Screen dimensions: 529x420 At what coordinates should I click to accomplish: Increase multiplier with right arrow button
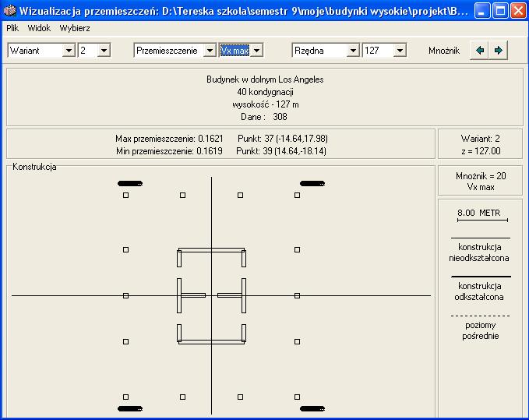(x=498, y=51)
